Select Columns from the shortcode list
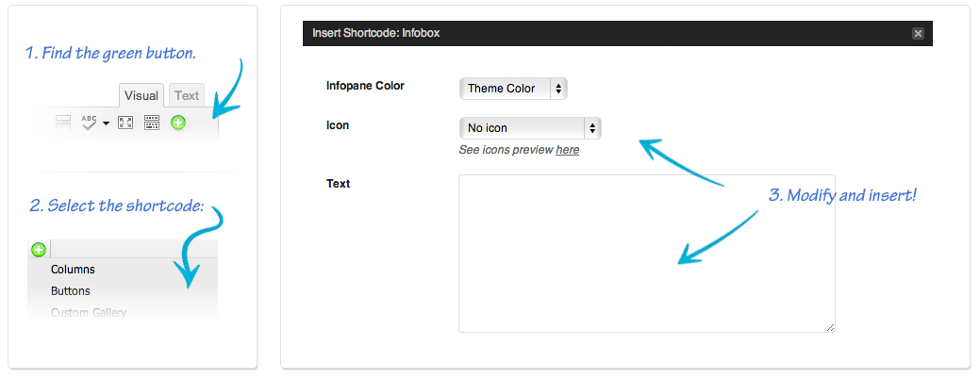The height and width of the screenshot is (378, 980). coord(74,270)
